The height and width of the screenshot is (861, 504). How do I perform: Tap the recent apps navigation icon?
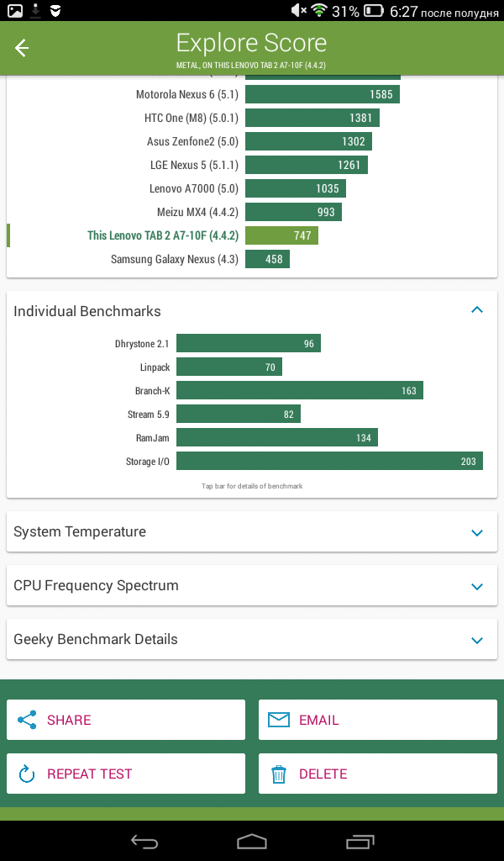tap(360, 841)
